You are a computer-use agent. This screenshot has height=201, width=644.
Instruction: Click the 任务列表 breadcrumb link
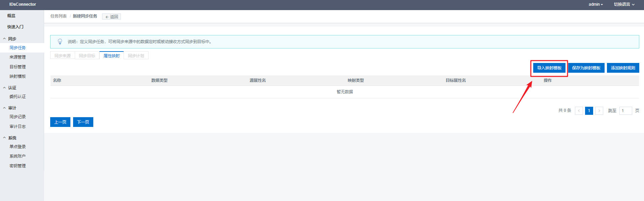pos(59,16)
